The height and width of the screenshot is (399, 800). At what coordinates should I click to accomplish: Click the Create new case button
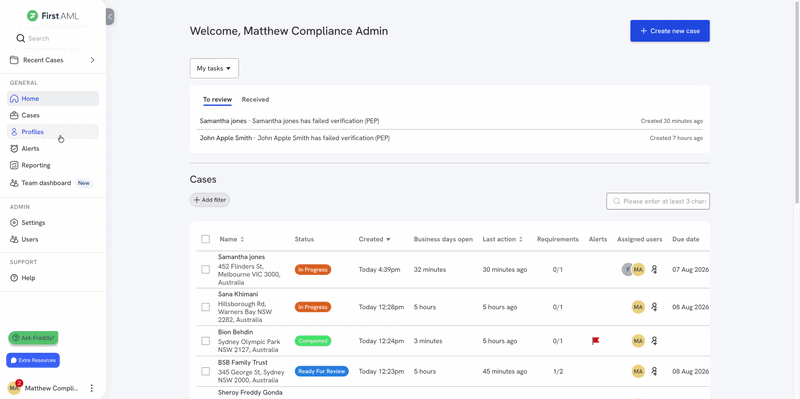[x=670, y=31]
